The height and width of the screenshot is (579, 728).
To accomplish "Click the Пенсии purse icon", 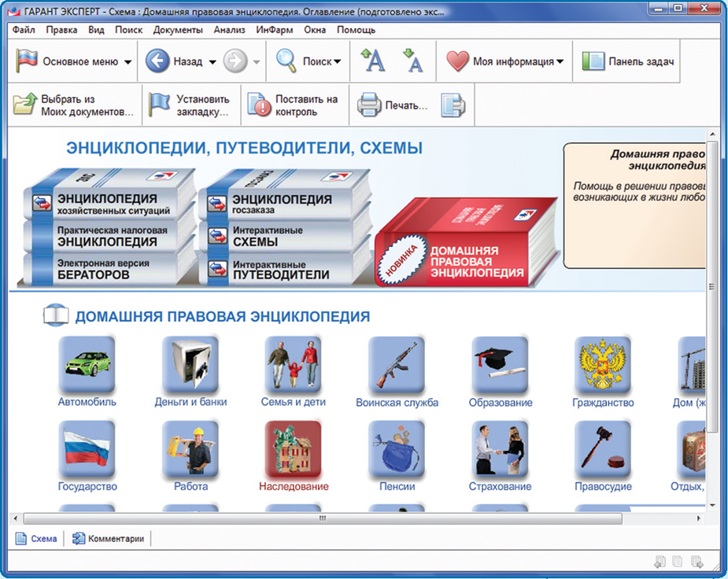I will [x=397, y=448].
